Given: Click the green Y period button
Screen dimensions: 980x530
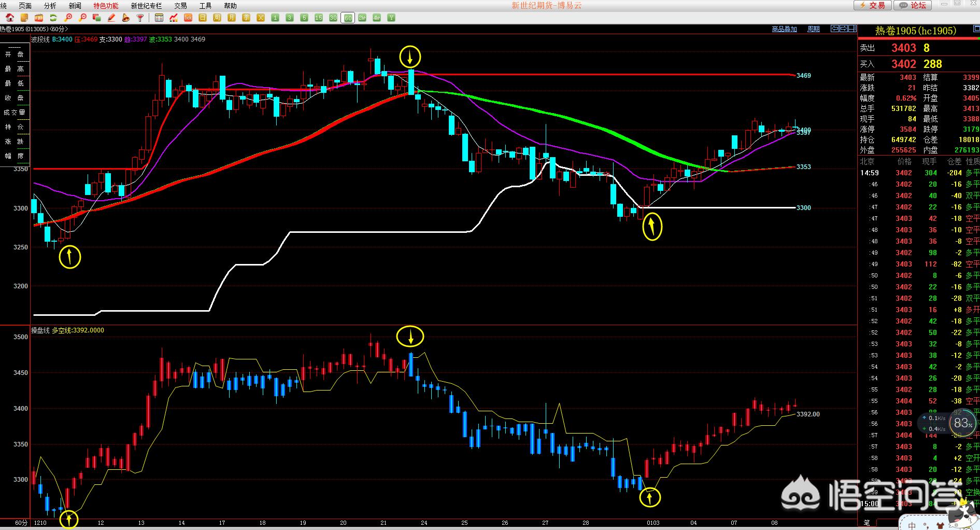Looking at the screenshot, I should coord(391,18).
